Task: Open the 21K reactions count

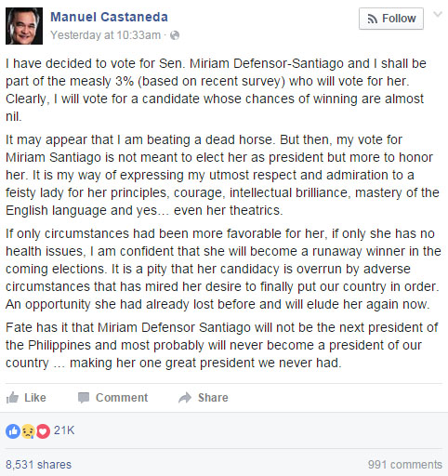Action: tap(64, 430)
